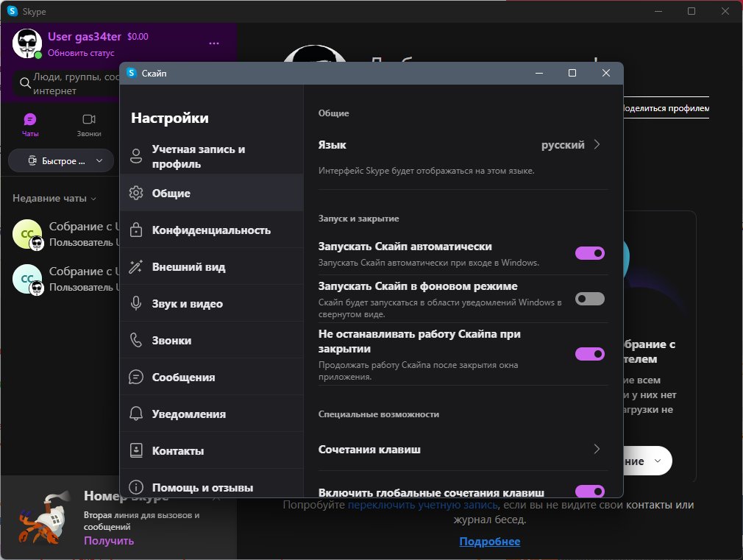The height and width of the screenshot is (560, 743).
Task: Toggle Включить глобальные сочетания клавиш switch
Action: (589, 491)
